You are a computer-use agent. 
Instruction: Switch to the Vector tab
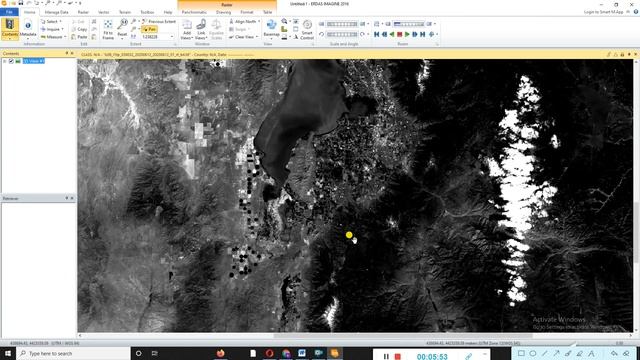point(104,12)
